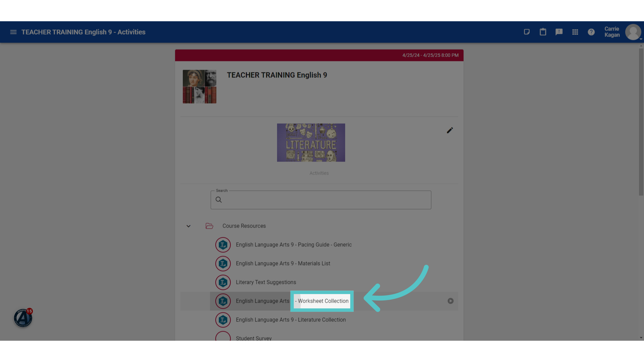Click the Carrie Kagan user name
Image resolution: width=644 pixels, height=362 pixels.
612,32
